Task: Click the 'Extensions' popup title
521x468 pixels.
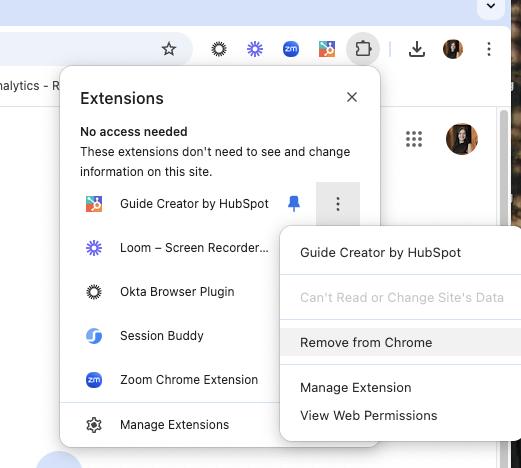Action: (x=122, y=98)
